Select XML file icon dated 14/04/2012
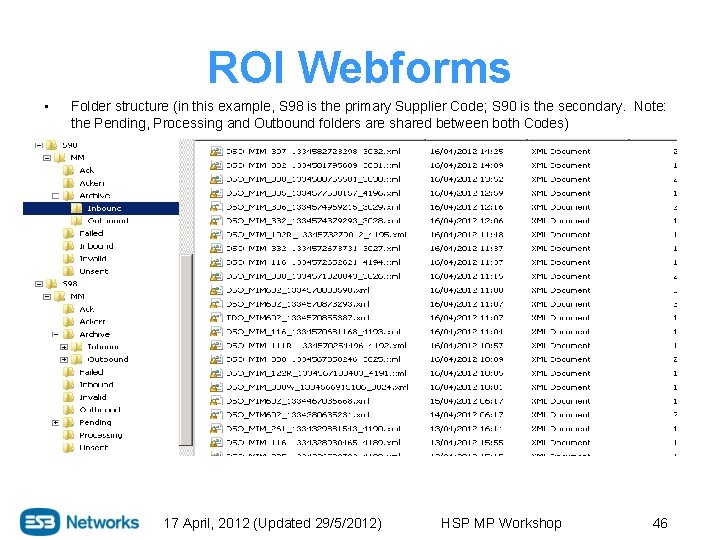Screen dimensions: 720x540 point(216,415)
